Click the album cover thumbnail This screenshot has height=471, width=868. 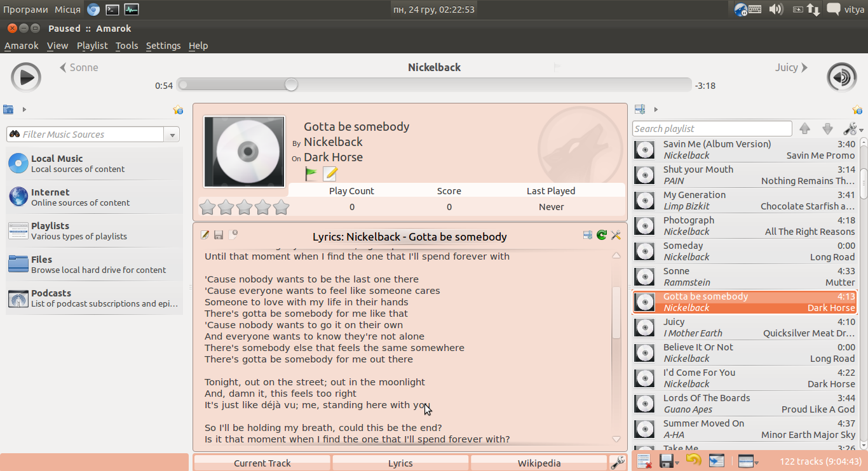coord(244,152)
